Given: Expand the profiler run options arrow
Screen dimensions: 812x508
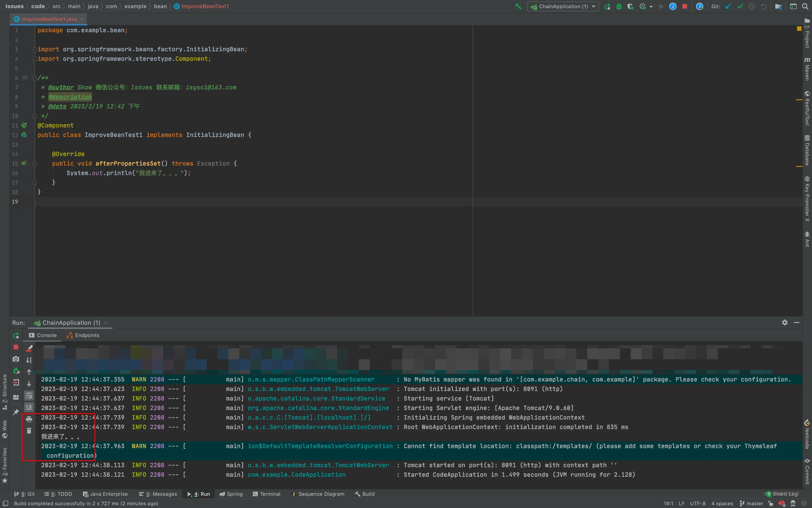Looking at the screenshot, I should click(x=651, y=6).
